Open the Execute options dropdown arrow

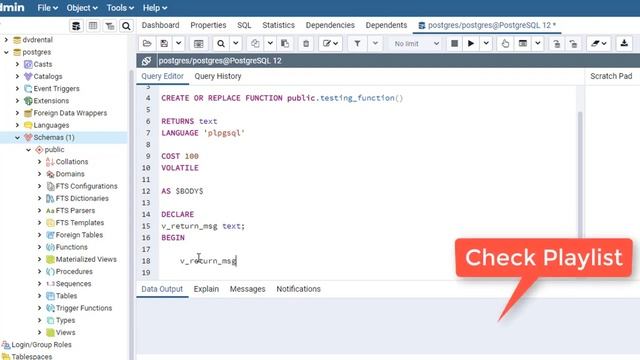pyautogui.click(x=486, y=43)
